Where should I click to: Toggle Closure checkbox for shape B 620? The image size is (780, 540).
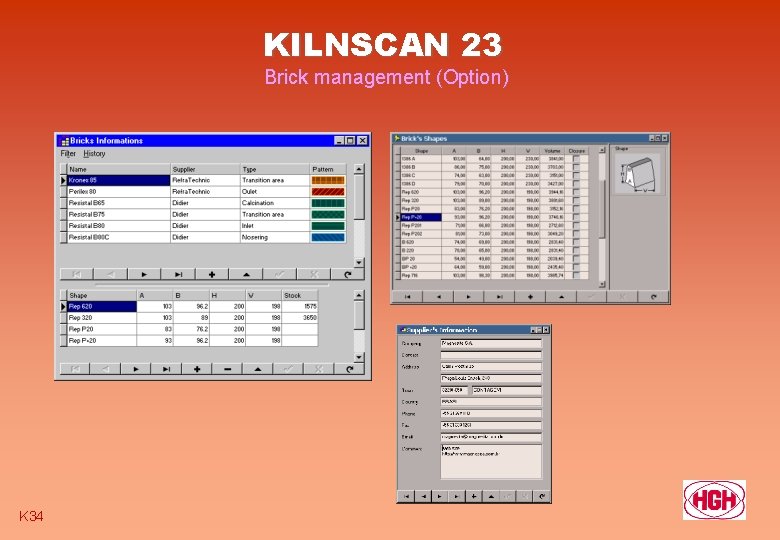tap(576, 242)
